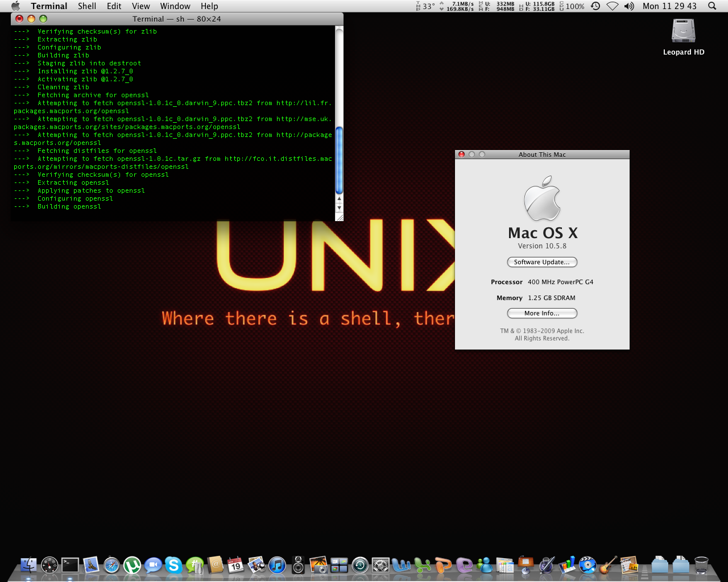
Task: Click the memory usage monitor in menu bar
Action: point(497,6)
